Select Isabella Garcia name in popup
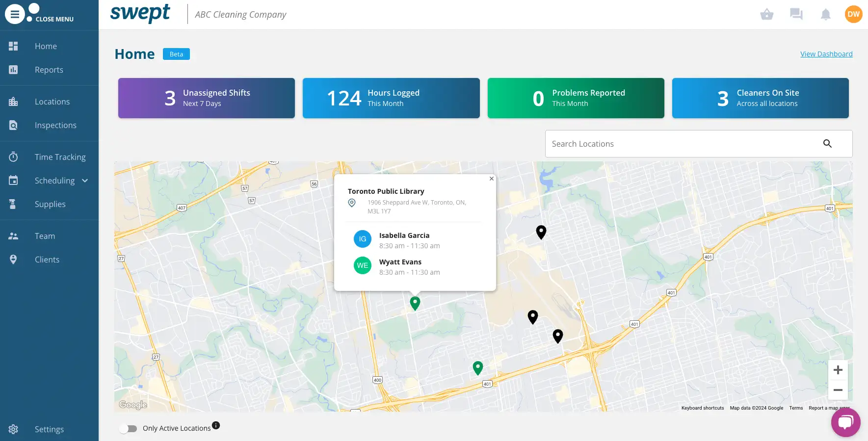The height and width of the screenshot is (441, 868). (x=404, y=235)
